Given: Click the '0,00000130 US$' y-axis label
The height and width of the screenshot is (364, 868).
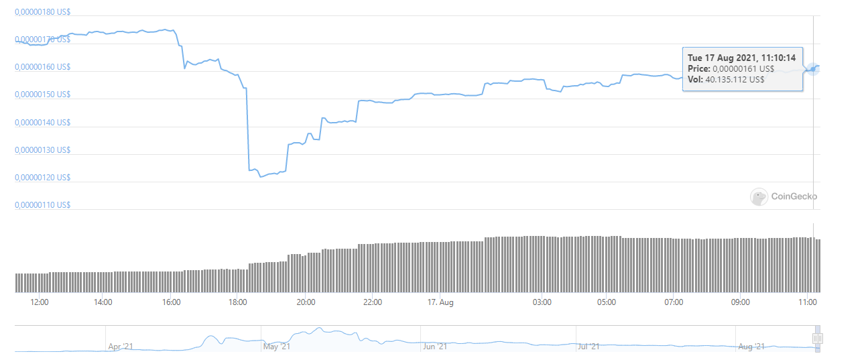Looking at the screenshot, I should [x=43, y=150].
